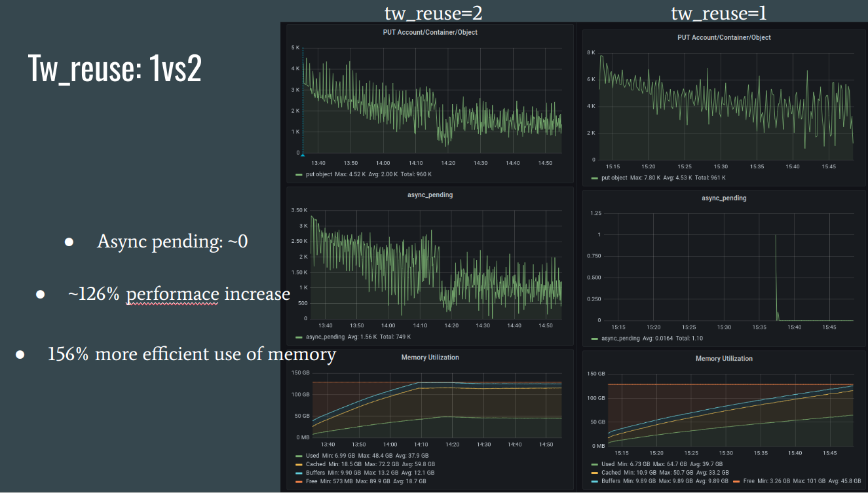Screen dimensions: 868x493
Task: Click the "1.25" y-axis label
Action: [x=595, y=213]
